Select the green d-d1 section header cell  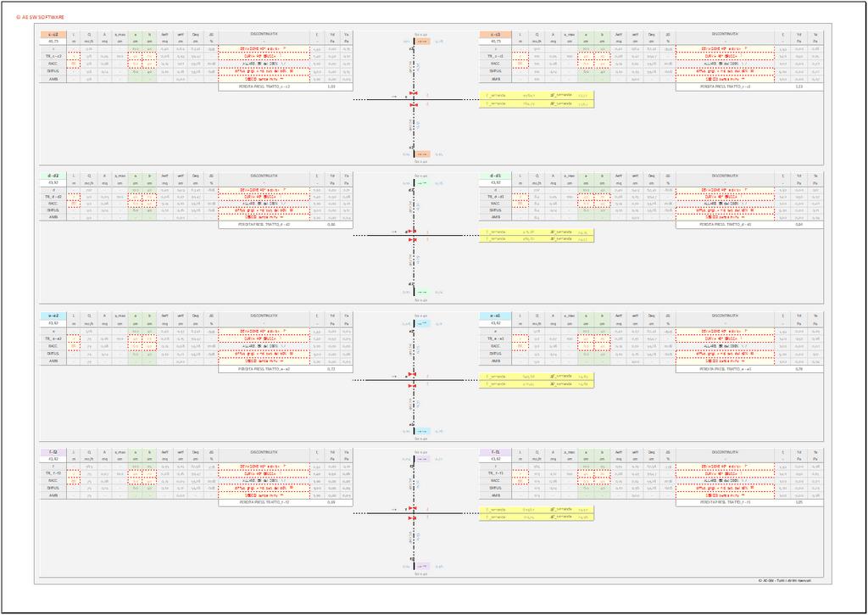[x=494, y=176]
